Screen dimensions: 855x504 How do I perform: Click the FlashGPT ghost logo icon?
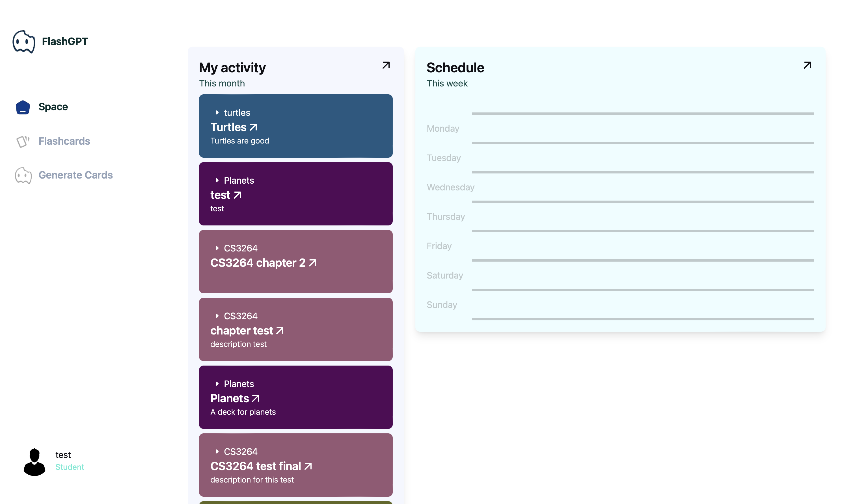tap(24, 42)
